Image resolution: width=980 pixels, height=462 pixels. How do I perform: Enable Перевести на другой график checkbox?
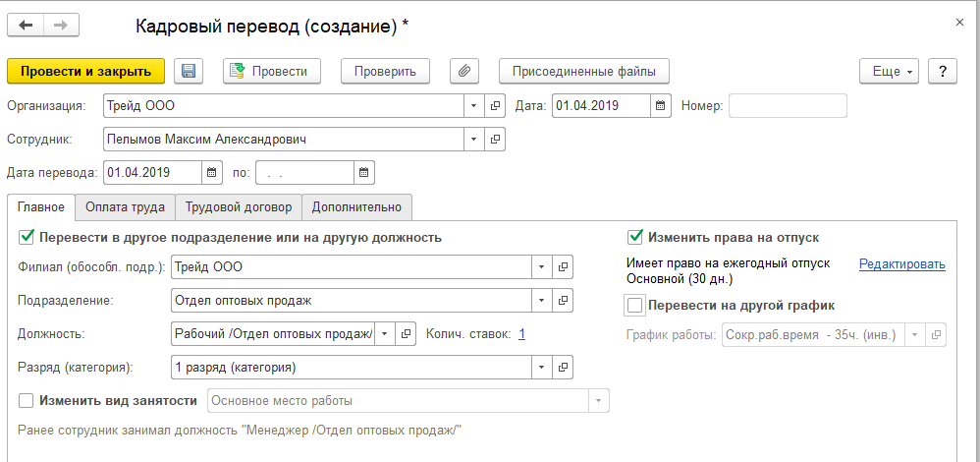[635, 305]
